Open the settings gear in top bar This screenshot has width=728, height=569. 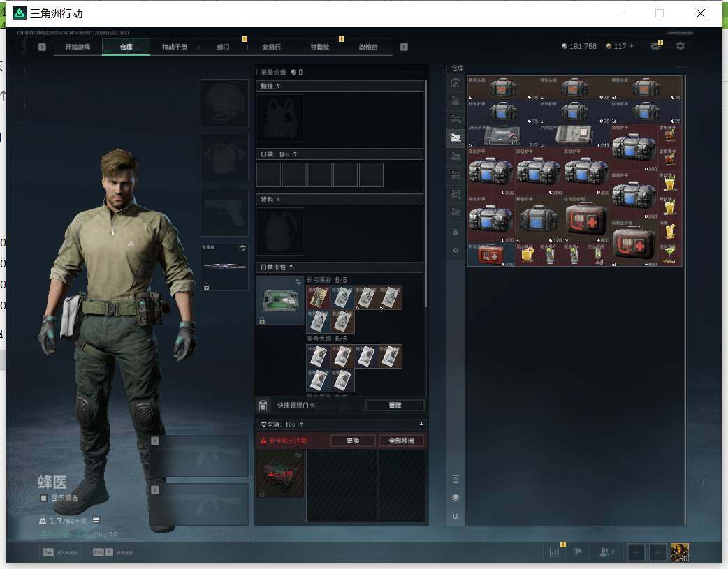pyautogui.click(x=680, y=46)
